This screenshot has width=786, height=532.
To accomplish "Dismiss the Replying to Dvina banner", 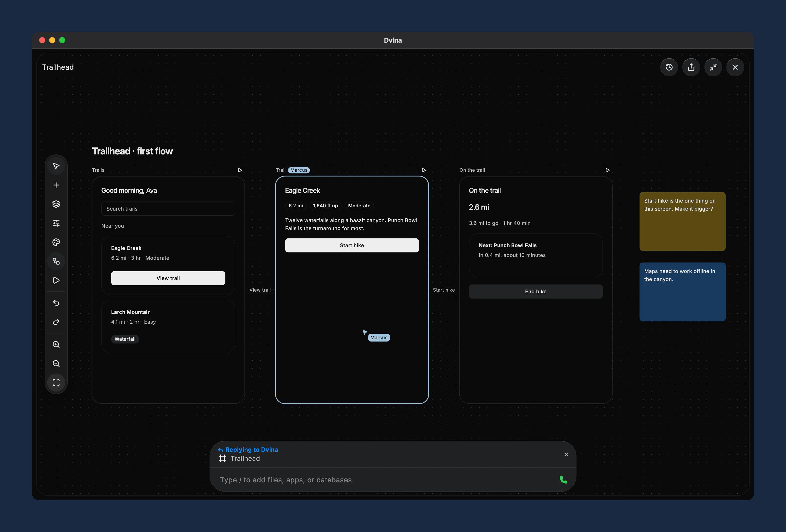I will pos(566,454).
